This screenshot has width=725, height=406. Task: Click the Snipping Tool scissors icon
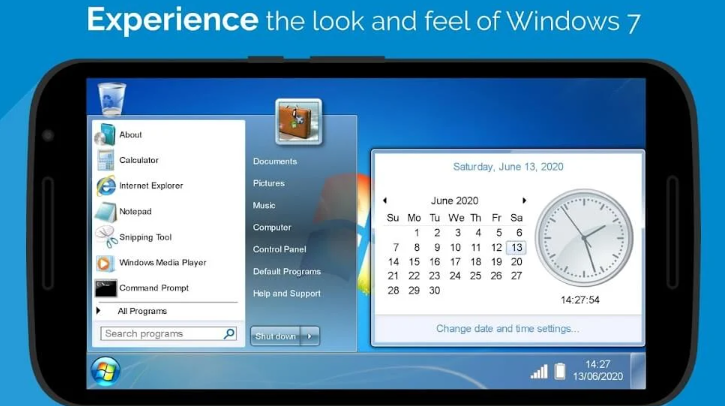tap(106, 237)
